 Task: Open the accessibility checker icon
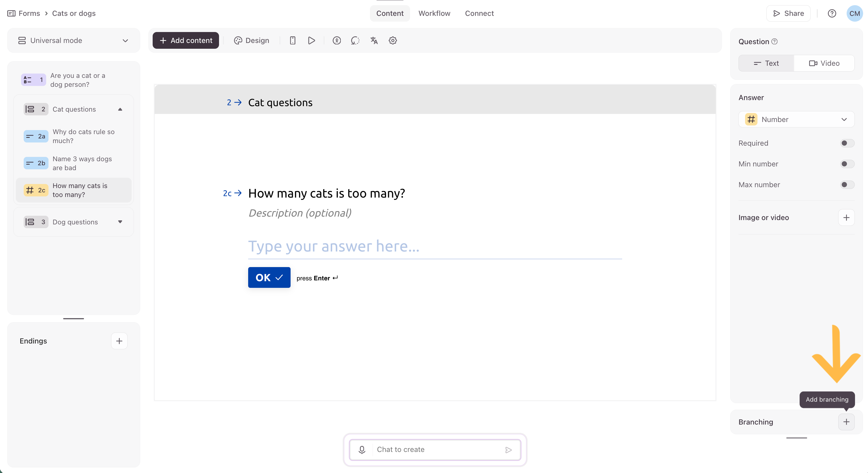pos(336,40)
